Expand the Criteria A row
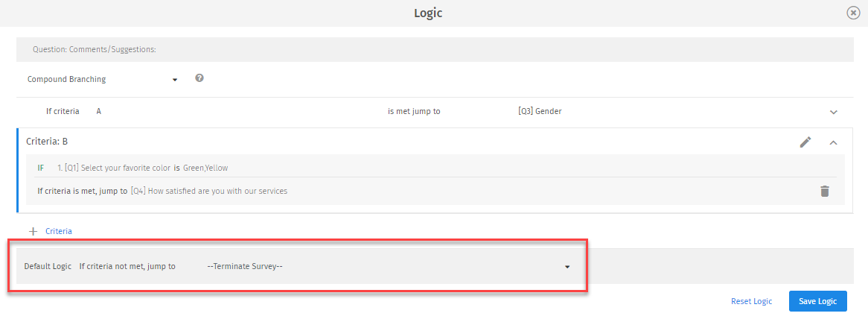 coord(834,112)
